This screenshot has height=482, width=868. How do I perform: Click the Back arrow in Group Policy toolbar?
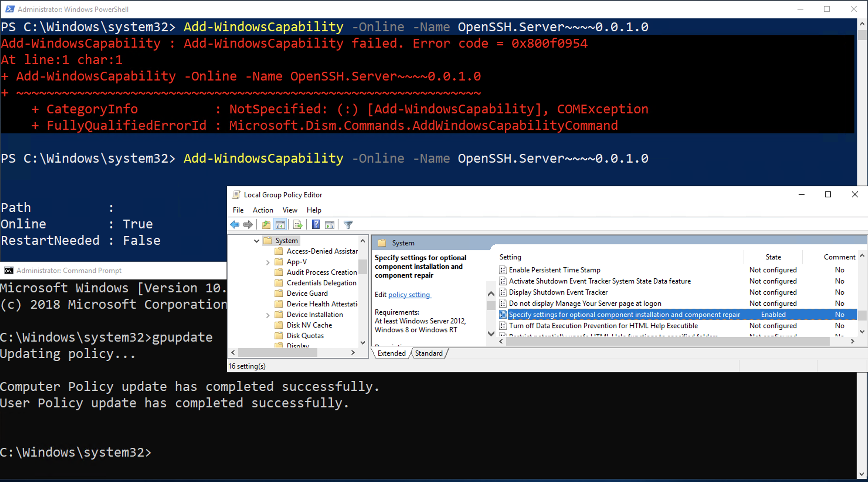(235, 225)
